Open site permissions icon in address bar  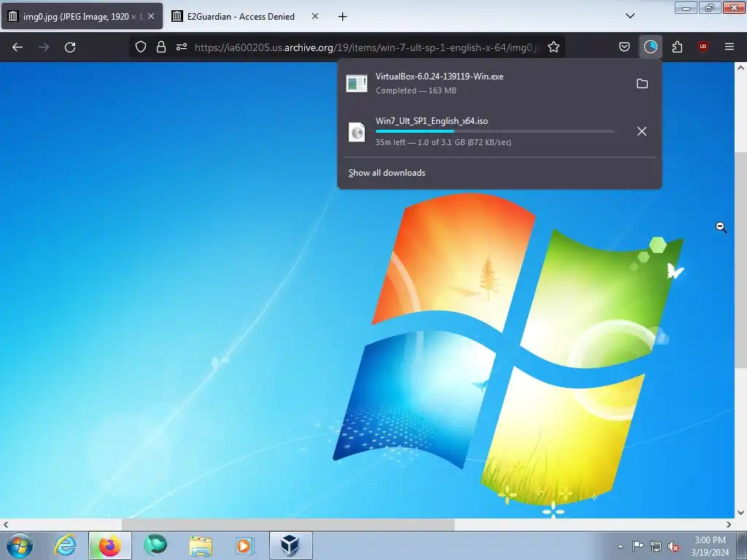[182, 47]
